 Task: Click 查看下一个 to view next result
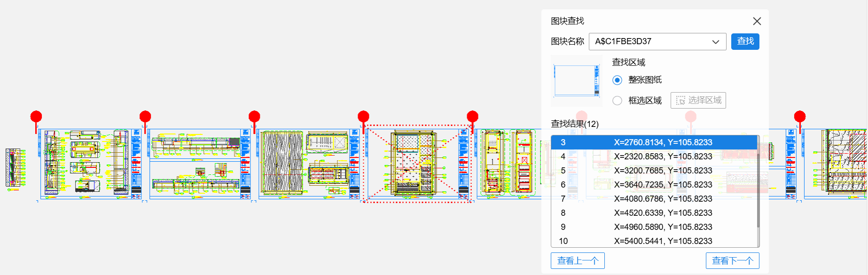pos(732,261)
